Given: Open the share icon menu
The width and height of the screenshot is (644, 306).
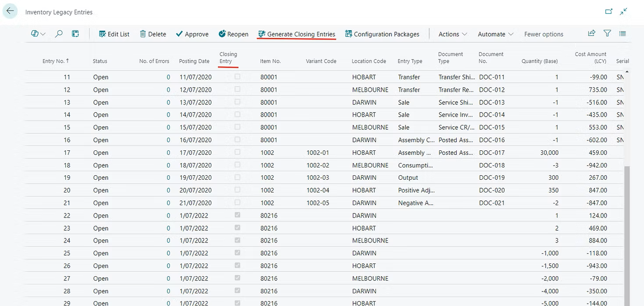Looking at the screenshot, I should click(x=591, y=33).
